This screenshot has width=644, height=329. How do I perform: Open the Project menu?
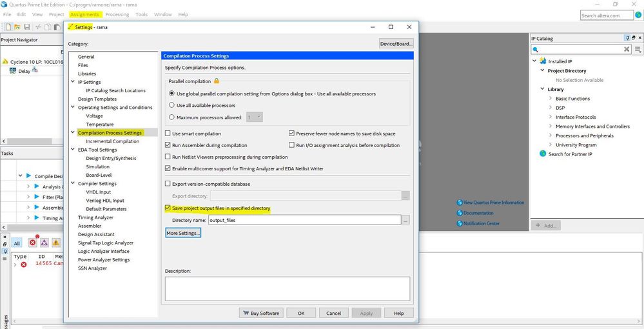[x=56, y=14]
